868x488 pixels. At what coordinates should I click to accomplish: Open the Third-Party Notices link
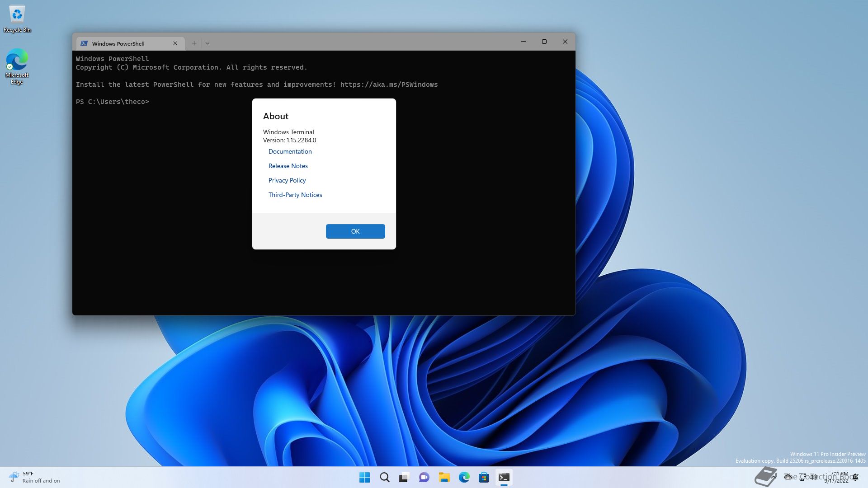pos(295,195)
